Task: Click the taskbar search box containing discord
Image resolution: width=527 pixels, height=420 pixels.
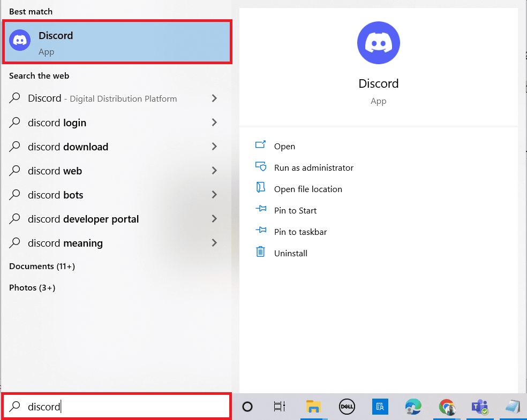Action: pos(117,406)
